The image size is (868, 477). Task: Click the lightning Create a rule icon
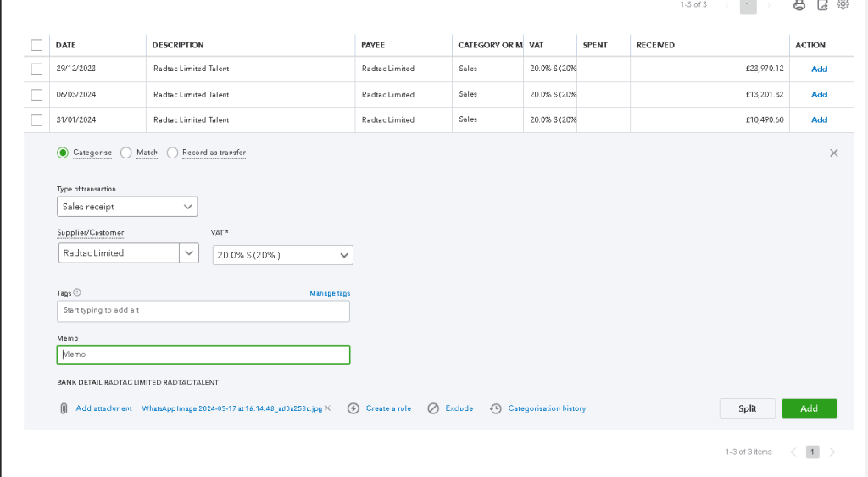pyautogui.click(x=353, y=408)
